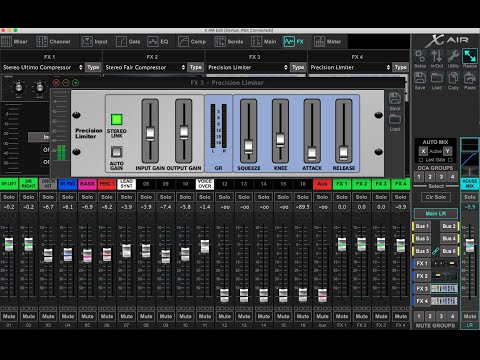The width and height of the screenshot is (480, 360).
Task: Mute the main LR channel
Action: pos(470,316)
